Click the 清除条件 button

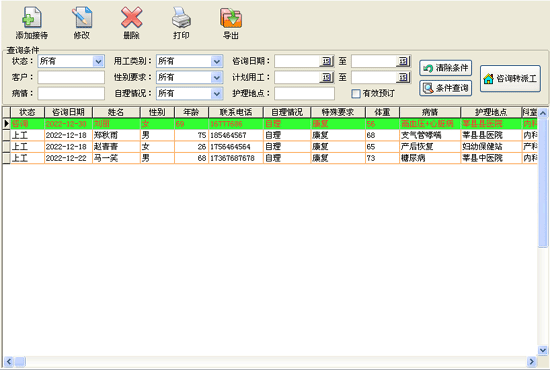click(445, 68)
